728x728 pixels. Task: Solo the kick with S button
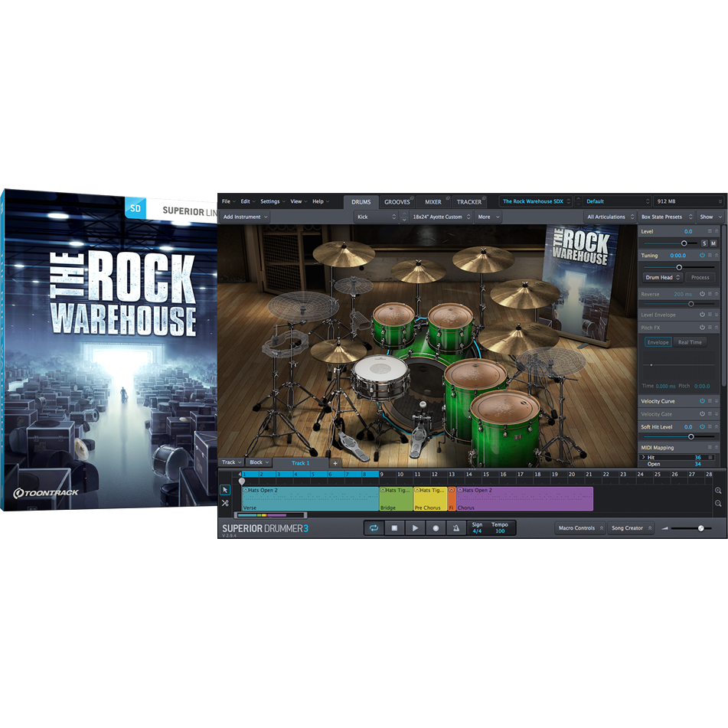pyautogui.click(x=704, y=243)
